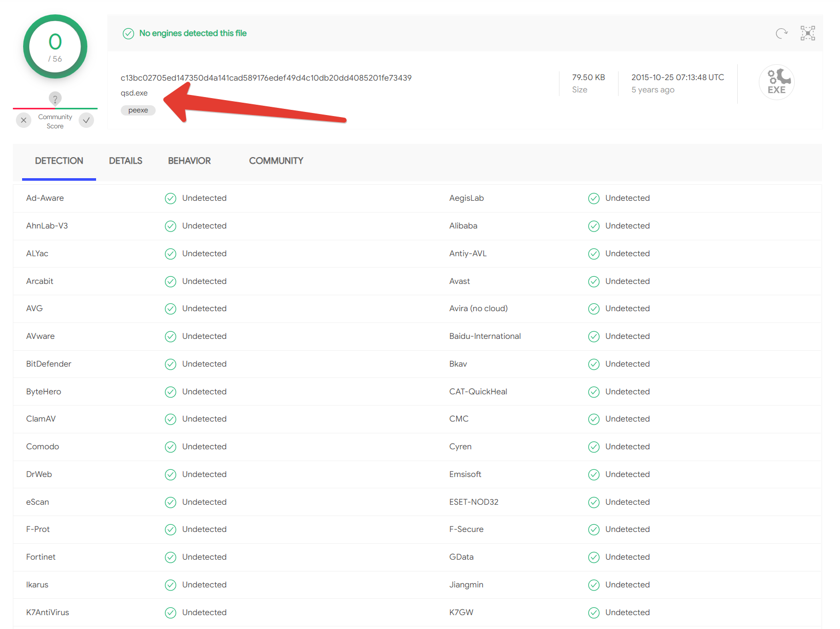
Task: Click the CAT-QuickHeal check icon
Action: coord(594,392)
